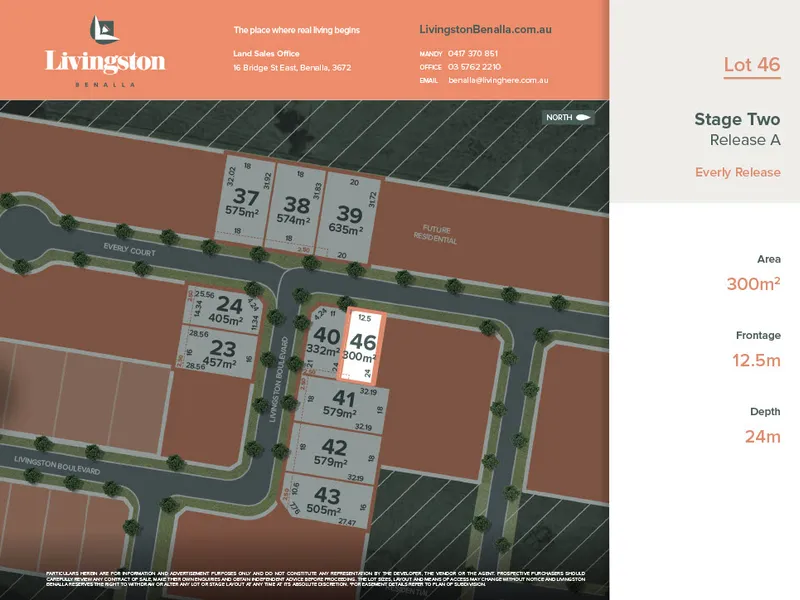Click the North compass indicator
The image size is (800, 600).
click(x=568, y=117)
